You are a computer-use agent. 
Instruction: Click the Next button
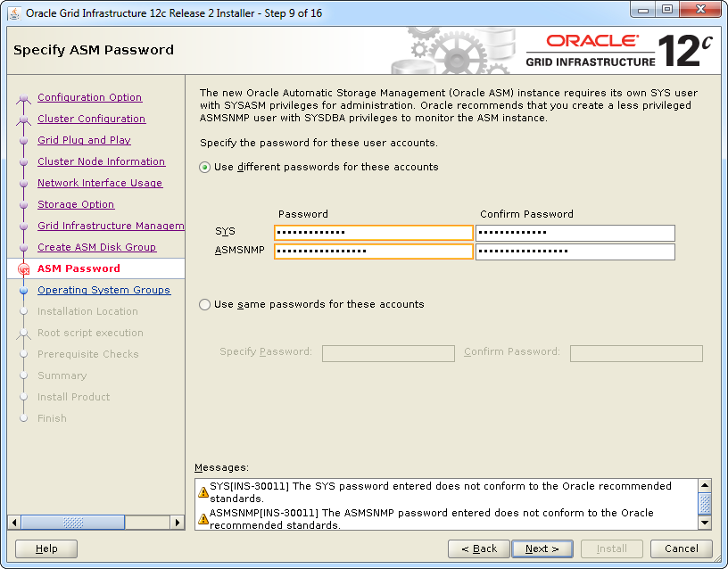[542, 548]
